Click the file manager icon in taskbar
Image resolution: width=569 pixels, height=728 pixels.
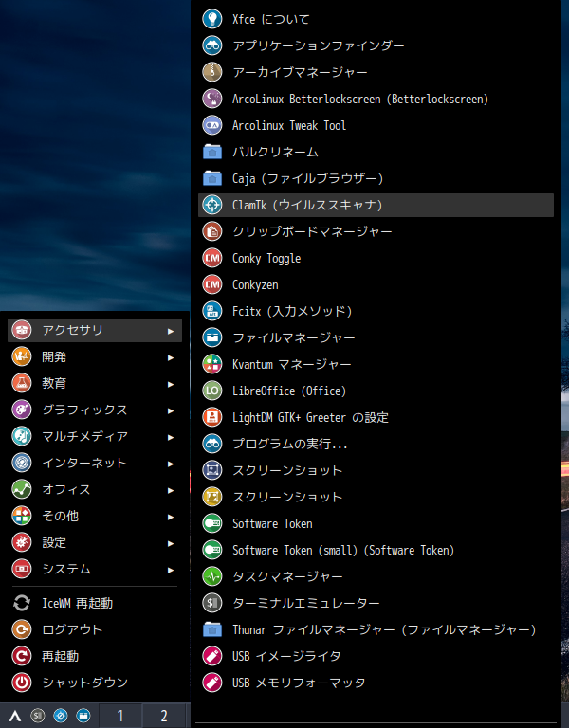(83, 716)
